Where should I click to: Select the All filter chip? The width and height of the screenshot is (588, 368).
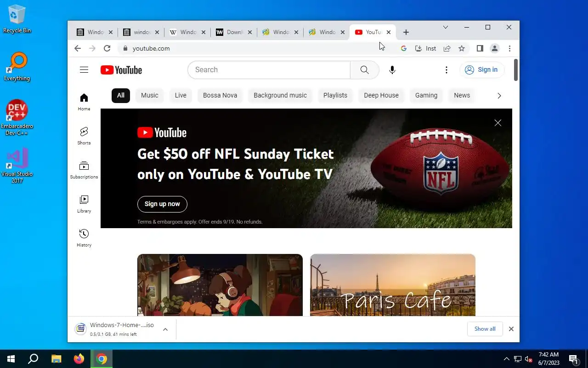(121, 95)
